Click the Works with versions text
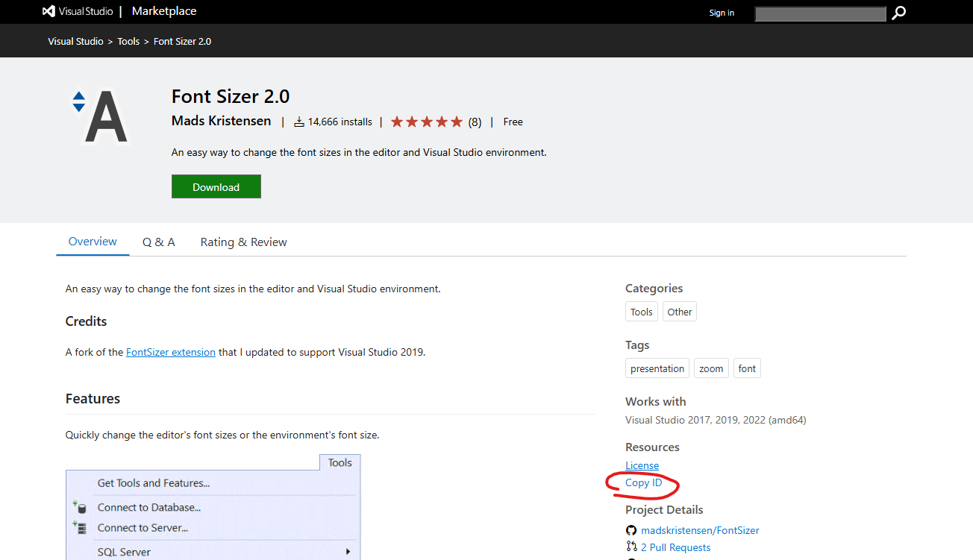973x560 pixels. [x=716, y=420]
